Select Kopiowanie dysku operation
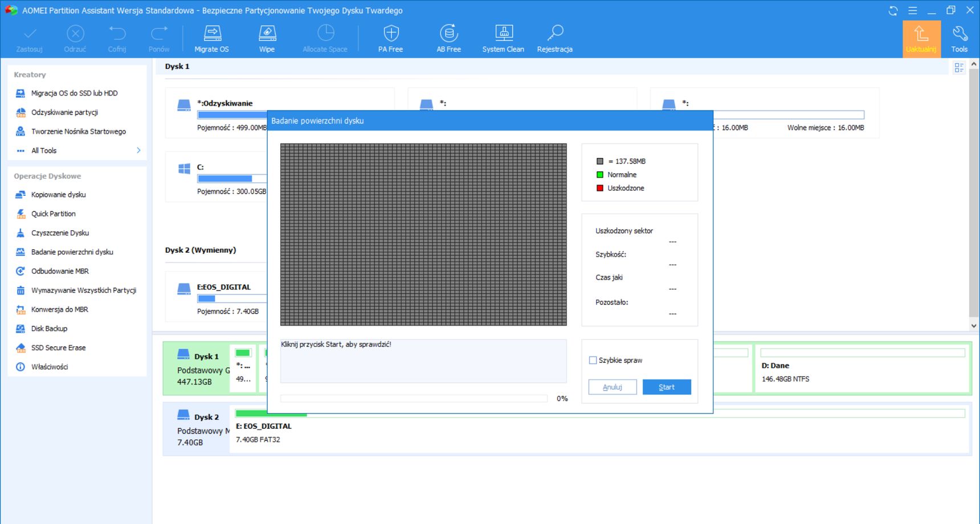The height and width of the screenshot is (524, 980). pos(59,195)
